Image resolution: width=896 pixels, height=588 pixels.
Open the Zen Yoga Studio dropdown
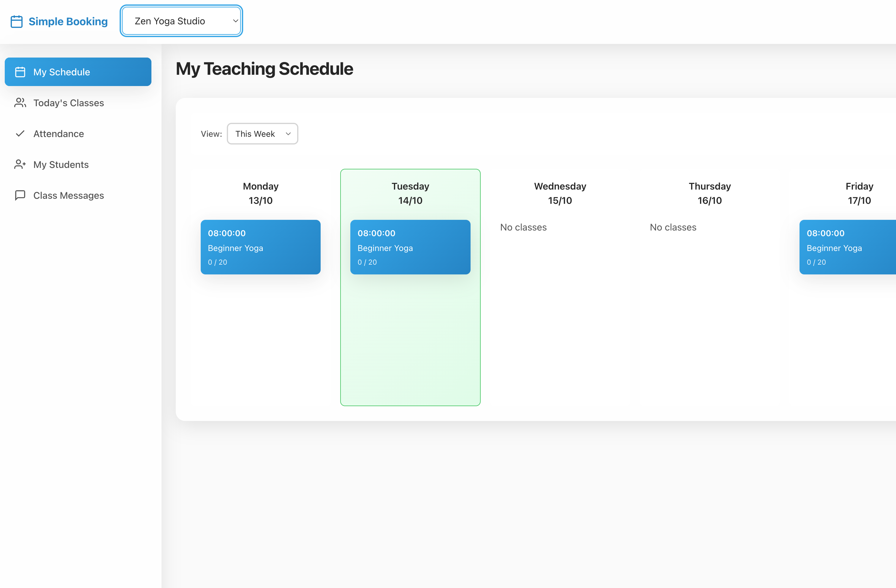click(181, 21)
